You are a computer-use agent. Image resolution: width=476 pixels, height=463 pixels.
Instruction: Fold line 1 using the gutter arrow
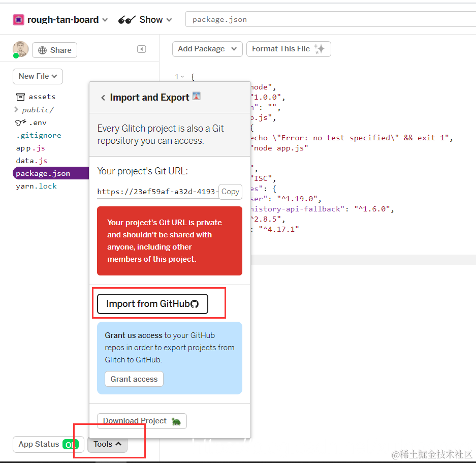(x=182, y=77)
